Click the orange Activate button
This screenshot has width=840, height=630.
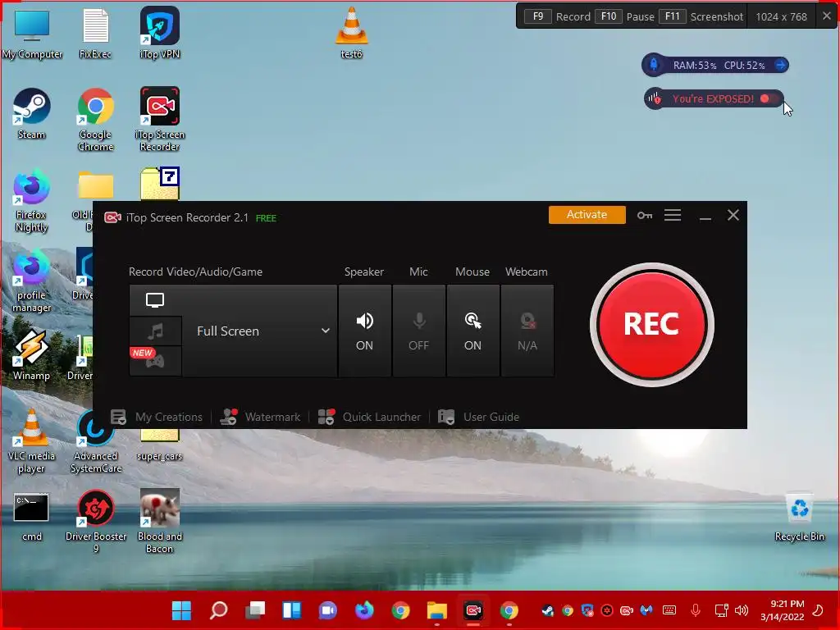tap(587, 215)
